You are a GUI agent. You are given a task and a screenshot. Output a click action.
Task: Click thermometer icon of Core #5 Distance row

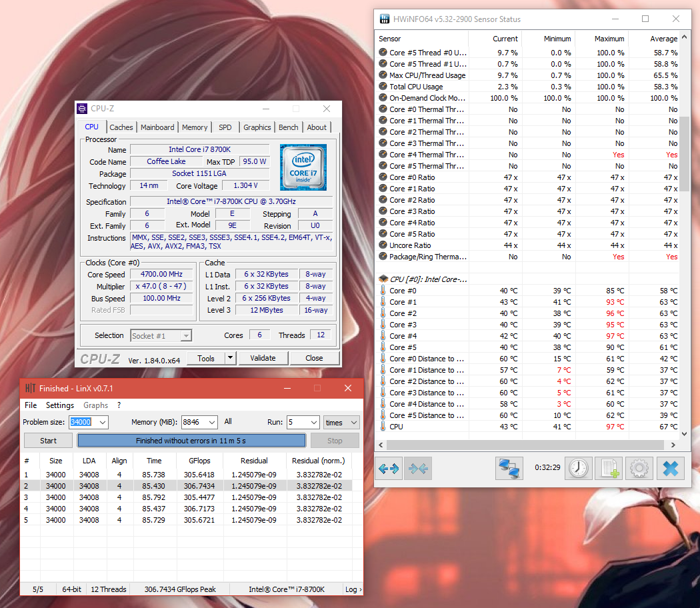[383, 415]
